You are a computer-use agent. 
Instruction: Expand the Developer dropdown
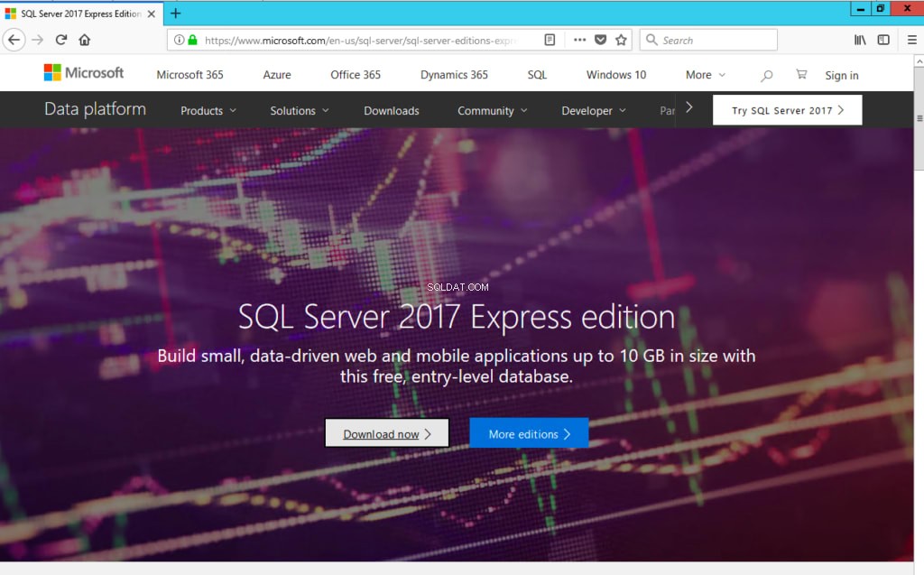pyautogui.click(x=594, y=111)
